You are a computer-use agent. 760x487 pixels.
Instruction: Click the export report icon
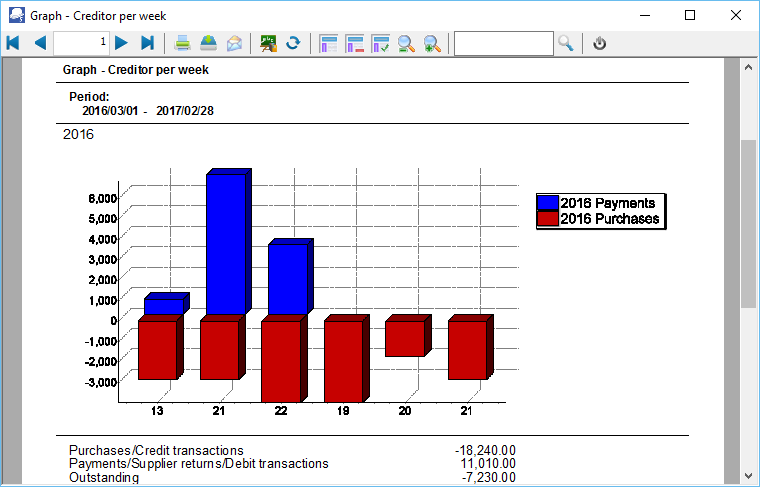point(208,43)
